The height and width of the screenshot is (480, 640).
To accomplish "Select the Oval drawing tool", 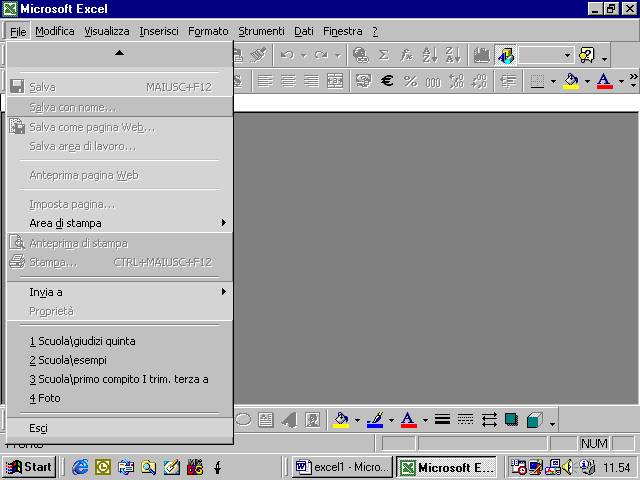I will (243, 420).
